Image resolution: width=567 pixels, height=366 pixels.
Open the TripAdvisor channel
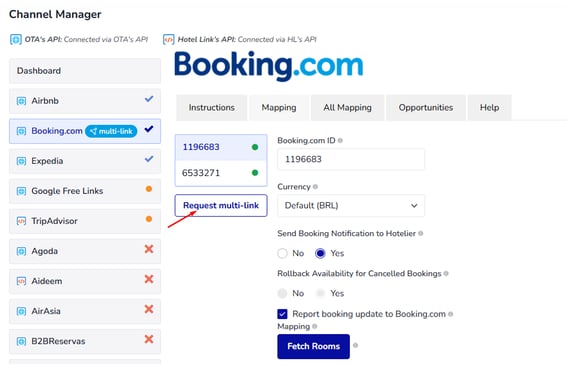click(85, 221)
